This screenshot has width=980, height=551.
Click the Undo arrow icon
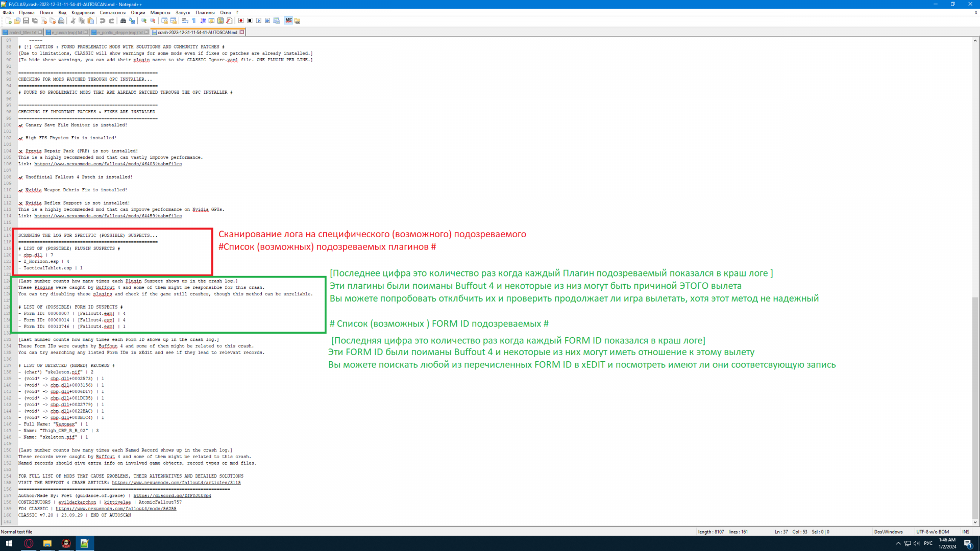[103, 21]
